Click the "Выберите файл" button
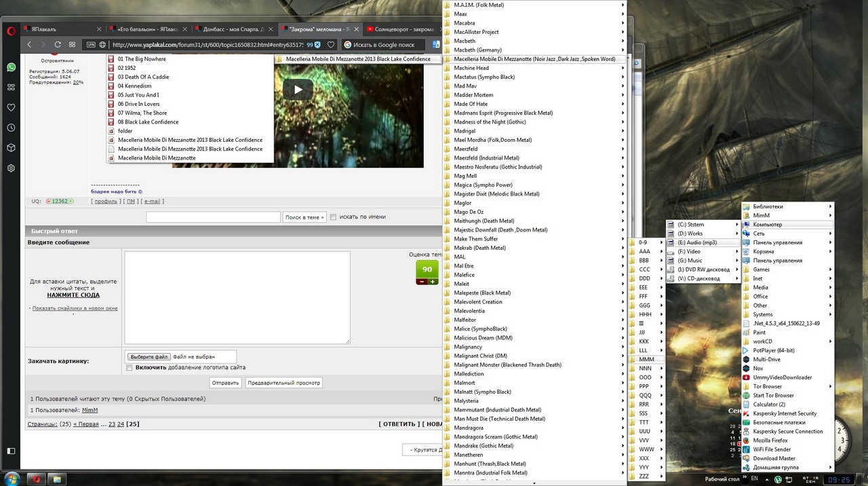 tap(149, 356)
